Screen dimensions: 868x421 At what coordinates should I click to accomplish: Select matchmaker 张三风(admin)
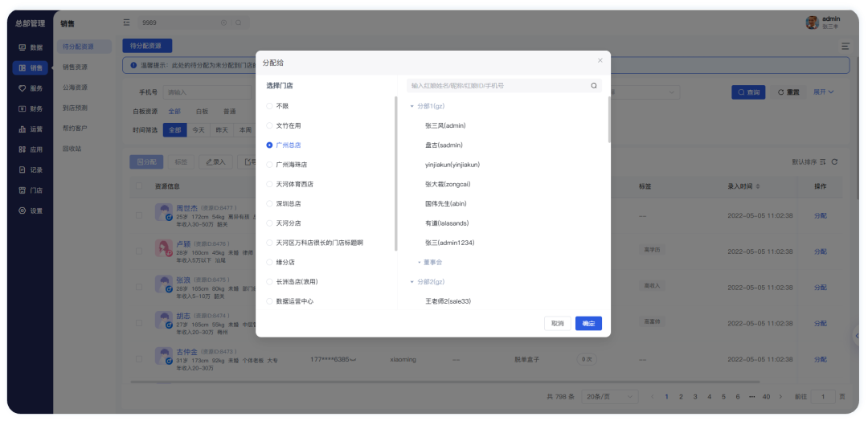click(x=445, y=125)
